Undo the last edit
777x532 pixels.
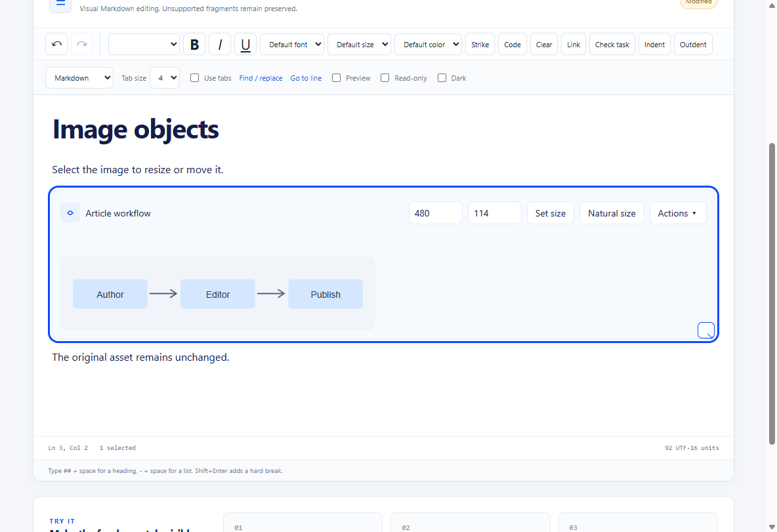coord(56,44)
